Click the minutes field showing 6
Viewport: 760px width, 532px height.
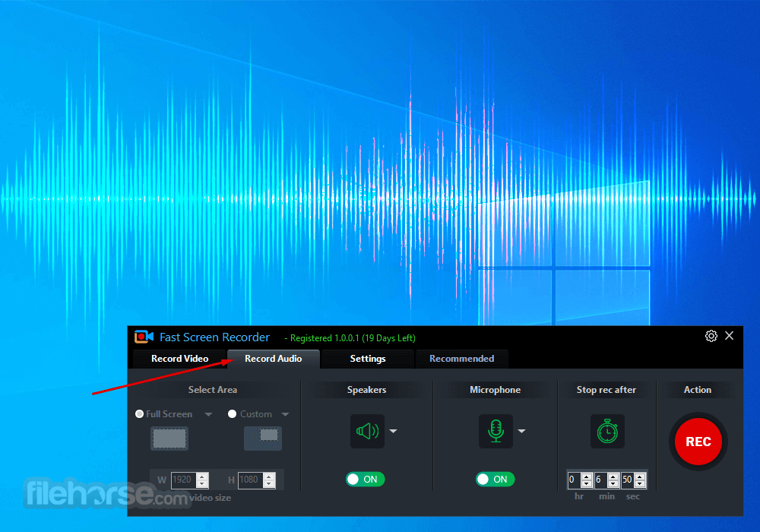(x=600, y=480)
